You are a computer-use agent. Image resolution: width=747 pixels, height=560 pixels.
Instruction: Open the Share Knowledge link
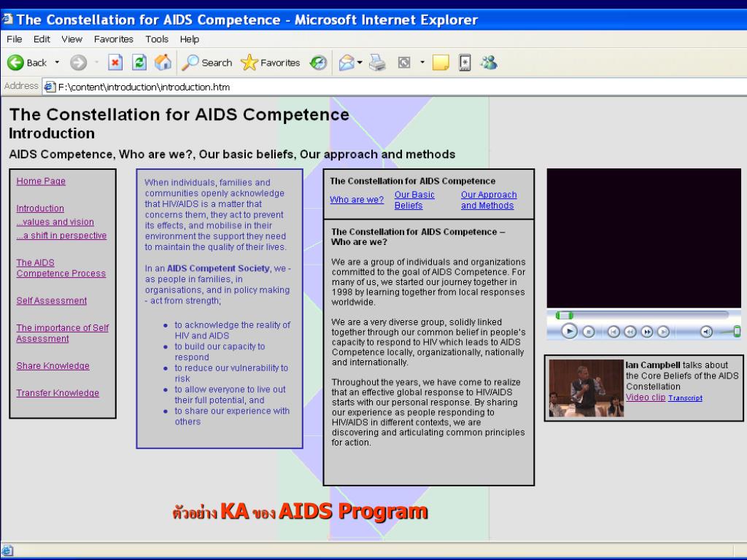coord(53,366)
